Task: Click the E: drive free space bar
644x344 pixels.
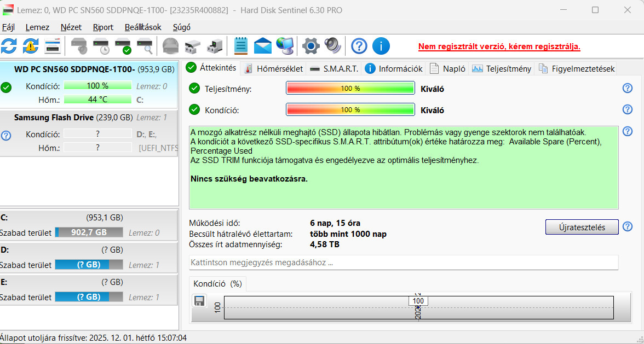Action: coord(89,298)
